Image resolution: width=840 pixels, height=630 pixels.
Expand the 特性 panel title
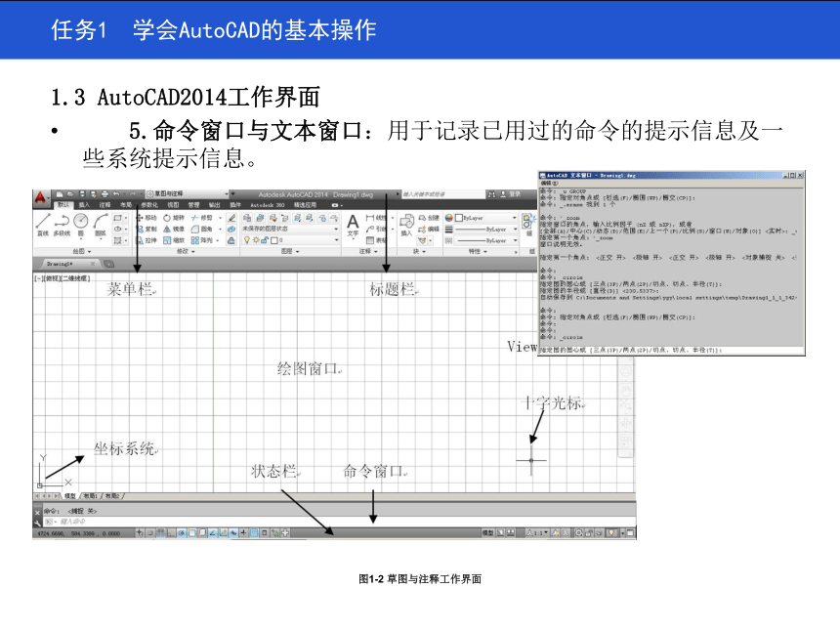pos(478,251)
